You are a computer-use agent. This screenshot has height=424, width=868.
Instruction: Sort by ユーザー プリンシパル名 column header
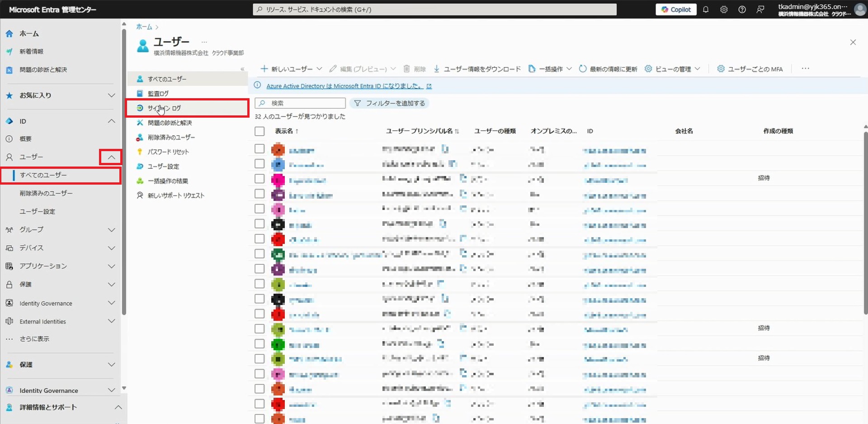[x=422, y=131]
